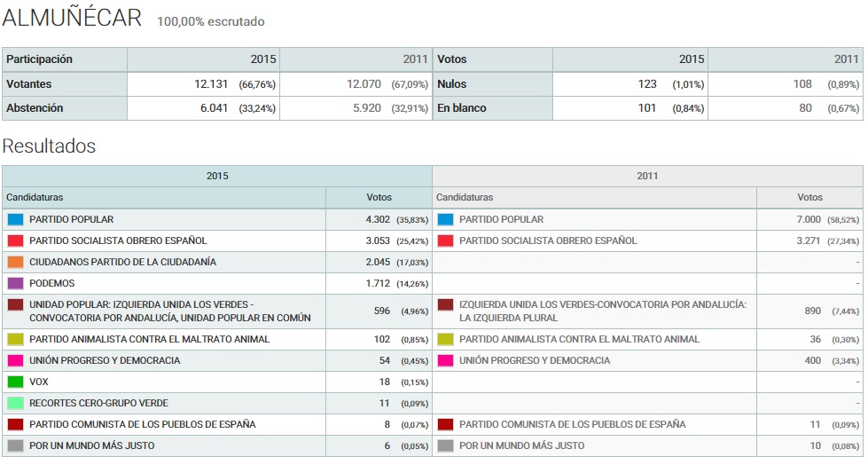
Task: Select the bright green VOX color square
Action: tap(15, 382)
